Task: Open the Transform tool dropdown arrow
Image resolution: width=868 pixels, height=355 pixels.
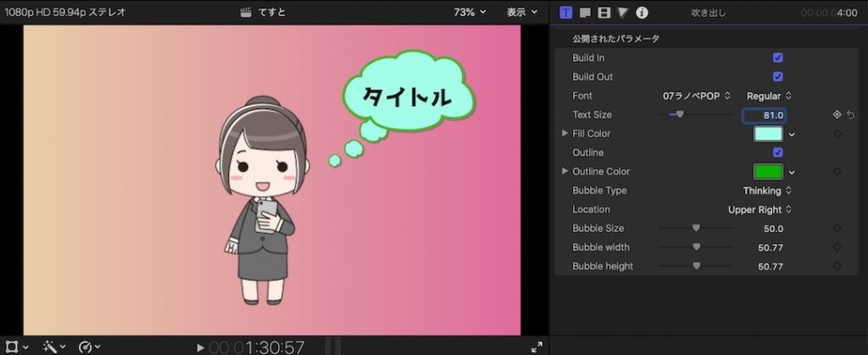Action: 25,348
